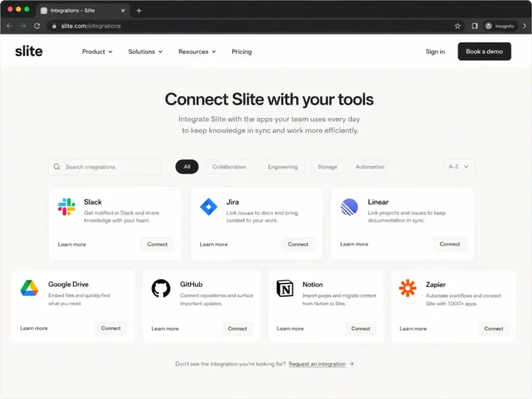Click the Incognito profile icon

point(488,26)
